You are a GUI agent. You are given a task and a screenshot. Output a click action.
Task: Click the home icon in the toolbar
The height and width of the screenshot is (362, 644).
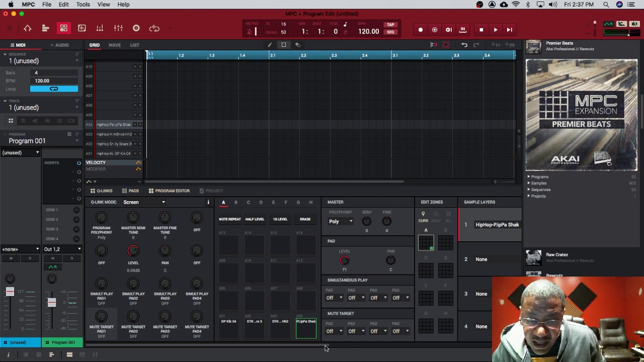[27, 29]
